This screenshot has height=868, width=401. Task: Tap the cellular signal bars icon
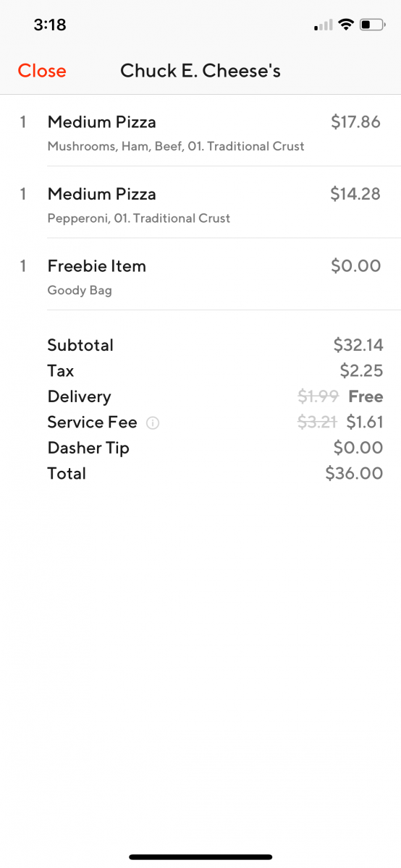(324, 25)
